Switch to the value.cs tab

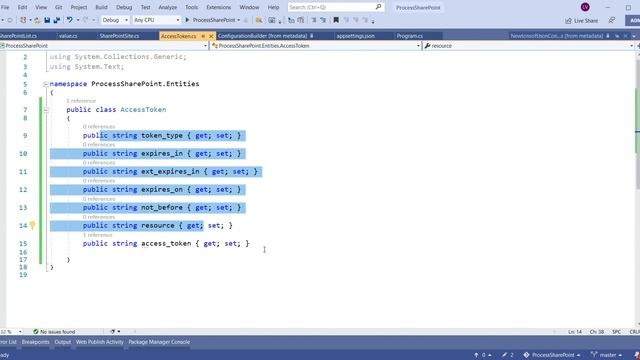click(x=68, y=36)
